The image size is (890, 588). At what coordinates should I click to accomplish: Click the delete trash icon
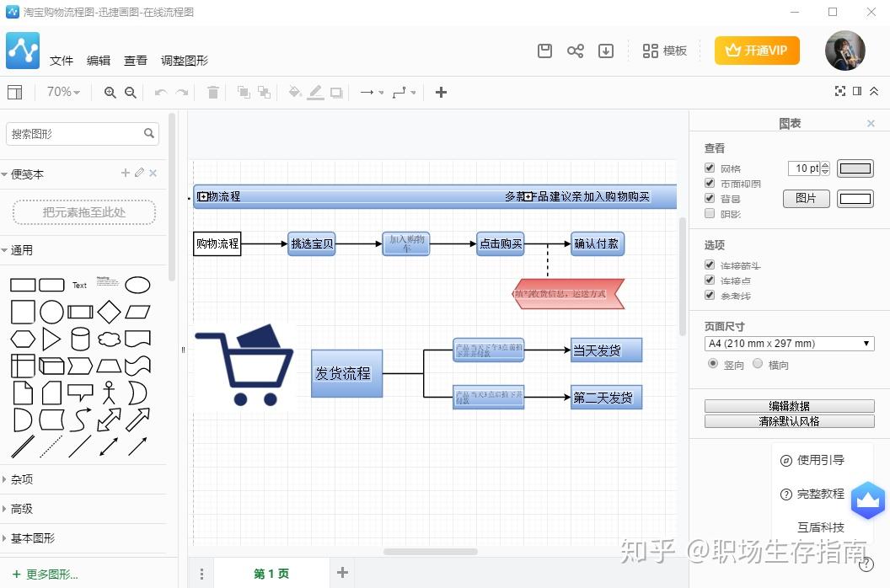pos(213,92)
